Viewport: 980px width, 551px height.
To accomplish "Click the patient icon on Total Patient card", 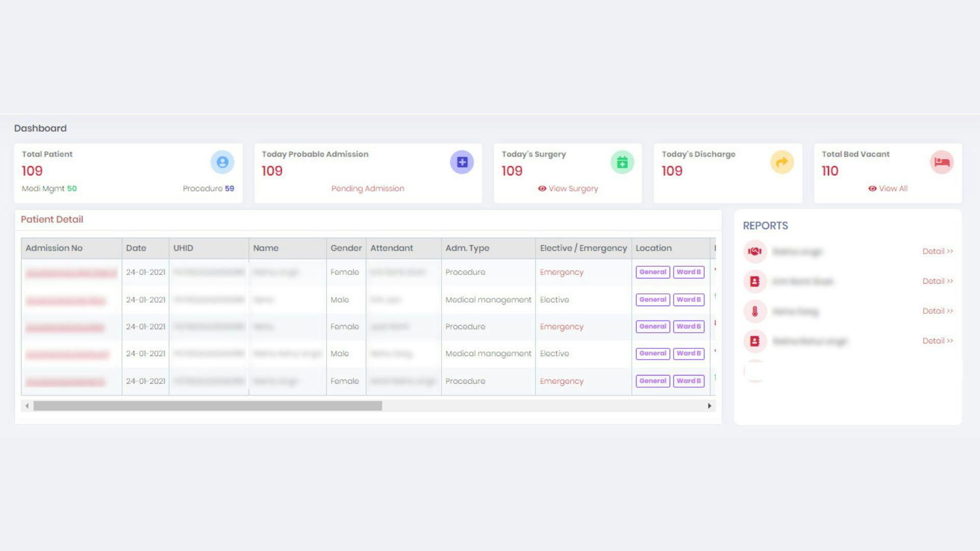I will (222, 162).
